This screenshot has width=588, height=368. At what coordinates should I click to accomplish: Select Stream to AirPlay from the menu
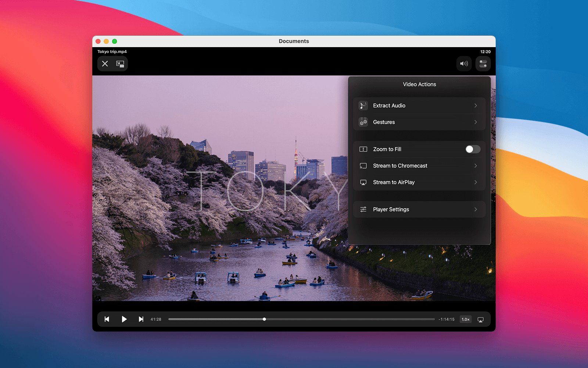pyautogui.click(x=394, y=183)
